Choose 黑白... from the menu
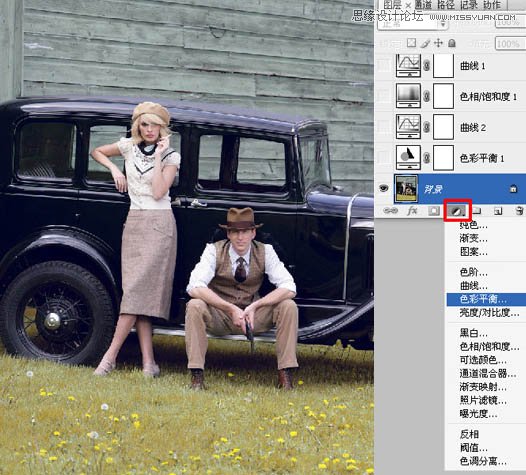 pyautogui.click(x=473, y=333)
